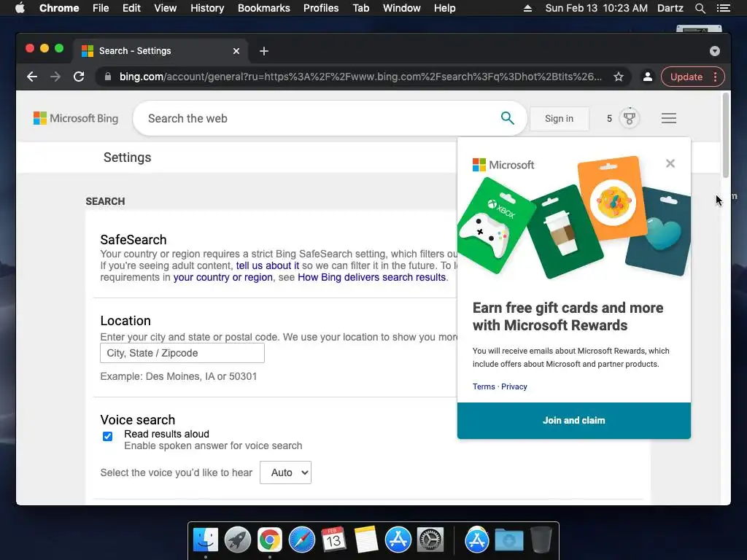Open the Window menu
Viewport: 747px width, 560px height.
pyautogui.click(x=402, y=8)
